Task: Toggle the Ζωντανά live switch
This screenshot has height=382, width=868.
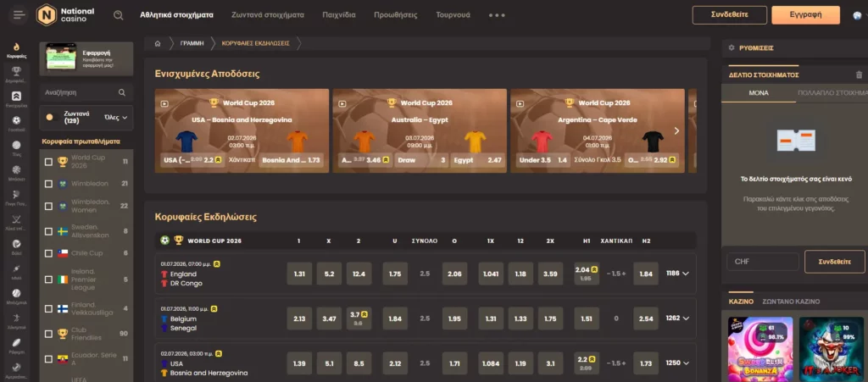Action: [53, 117]
